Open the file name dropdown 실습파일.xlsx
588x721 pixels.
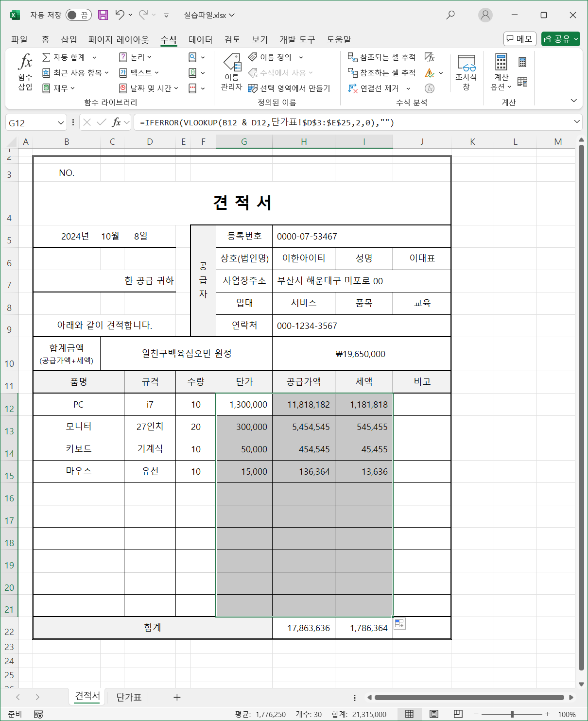click(x=209, y=15)
